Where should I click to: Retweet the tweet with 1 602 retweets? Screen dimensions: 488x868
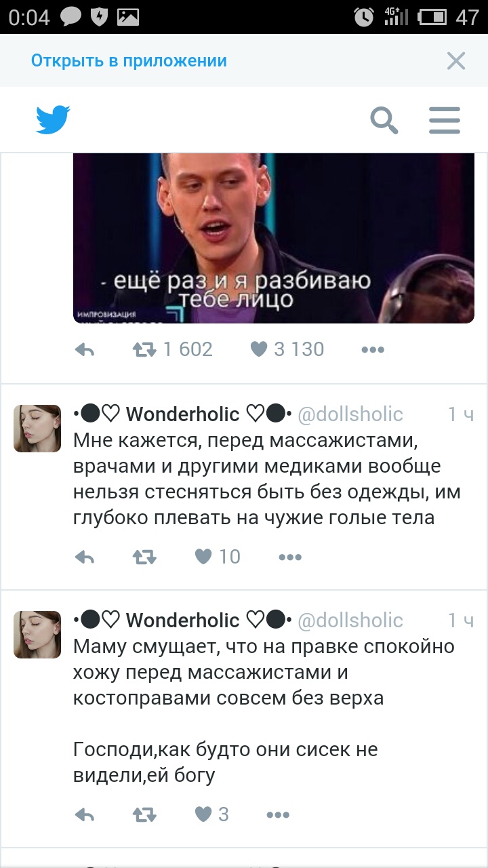point(144,350)
